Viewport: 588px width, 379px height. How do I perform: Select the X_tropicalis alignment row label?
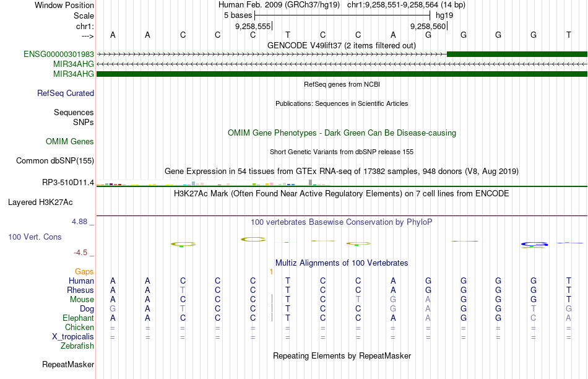click(x=73, y=337)
